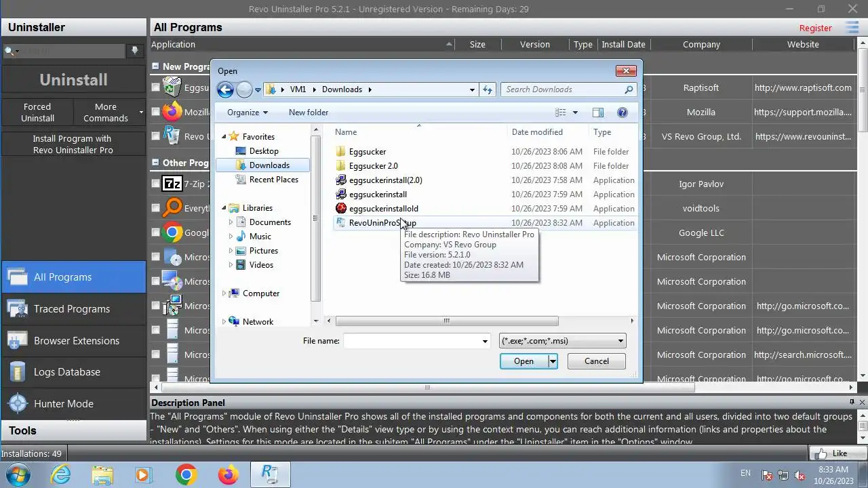
Task: Open the view options dropdown arrow
Action: tap(575, 113)
